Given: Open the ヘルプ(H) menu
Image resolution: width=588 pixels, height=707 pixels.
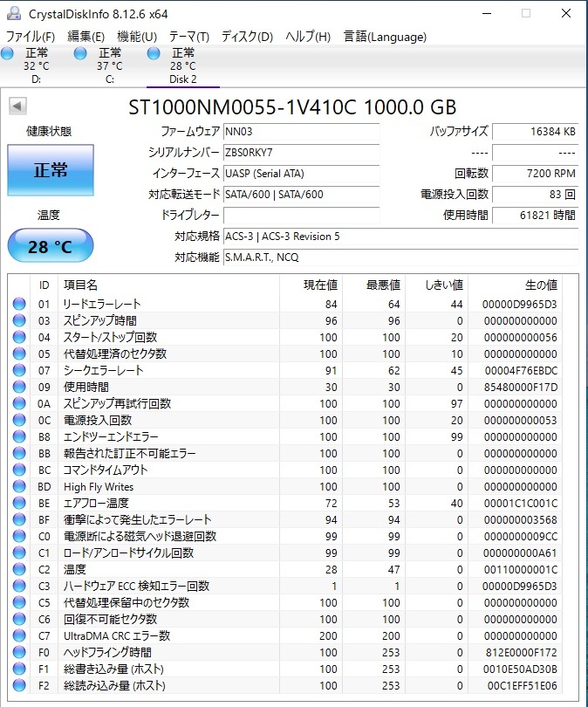Looking at the screenshot, I should tap(308, 37).
